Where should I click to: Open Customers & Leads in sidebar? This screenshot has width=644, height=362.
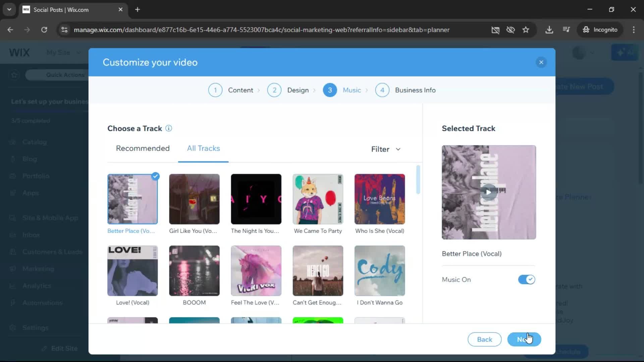tap(52, 252)
